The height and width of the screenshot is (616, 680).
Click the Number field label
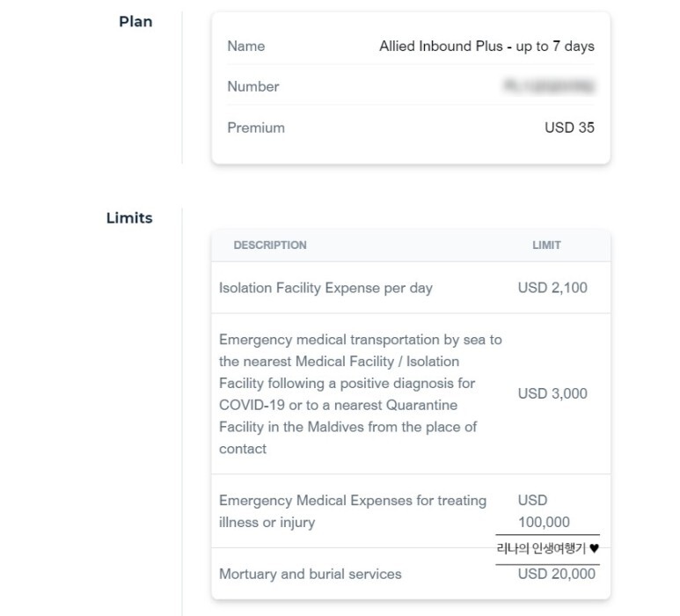coord(253,86)
